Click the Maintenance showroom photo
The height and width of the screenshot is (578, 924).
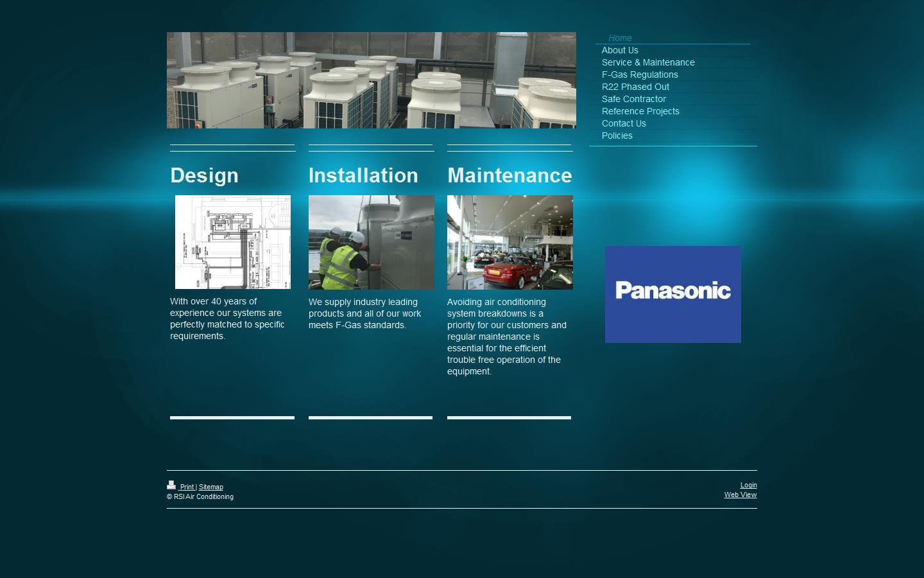tap(509, 242)
